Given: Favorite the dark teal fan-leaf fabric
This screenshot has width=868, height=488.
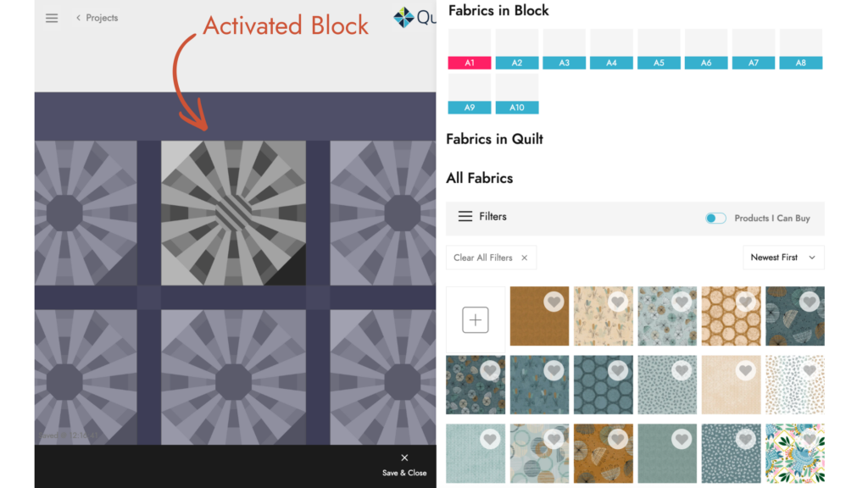Looking at the screenshot, I should [809, 302].
